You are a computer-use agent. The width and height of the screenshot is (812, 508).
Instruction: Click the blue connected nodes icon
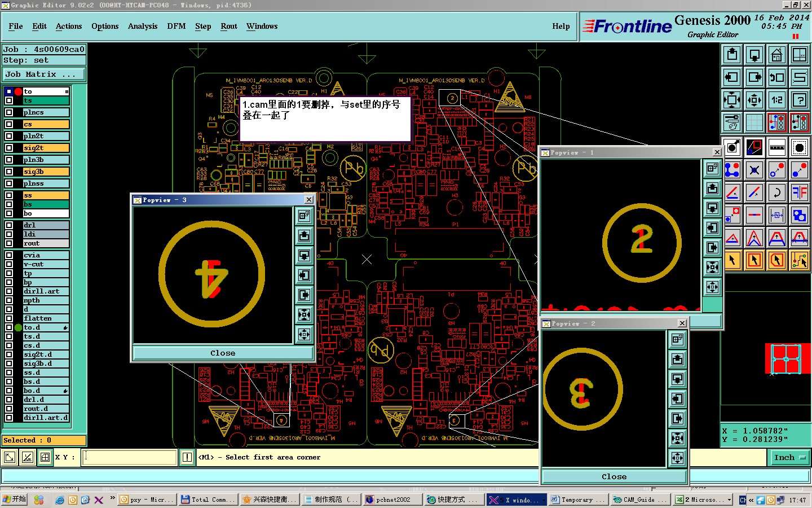(732, 169)
